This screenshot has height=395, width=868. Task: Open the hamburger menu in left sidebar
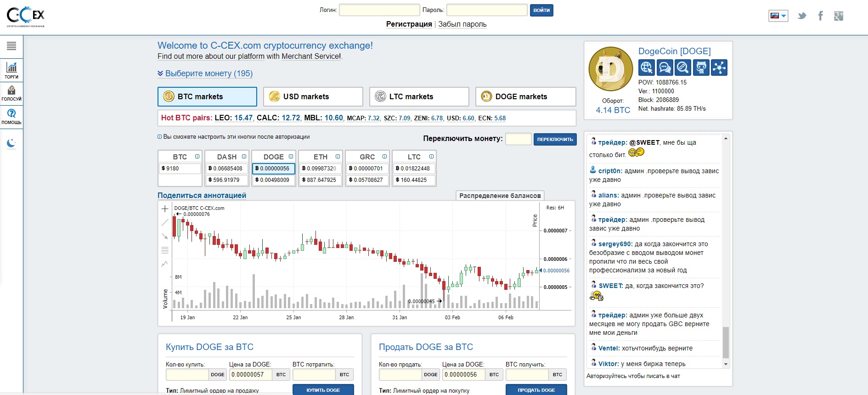[x=11, y=46]
